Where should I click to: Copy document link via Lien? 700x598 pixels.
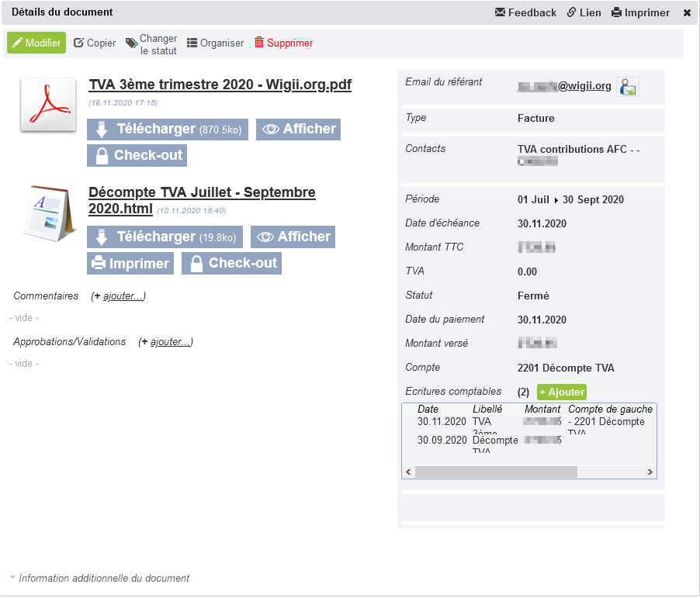click(x=584, y=12)
